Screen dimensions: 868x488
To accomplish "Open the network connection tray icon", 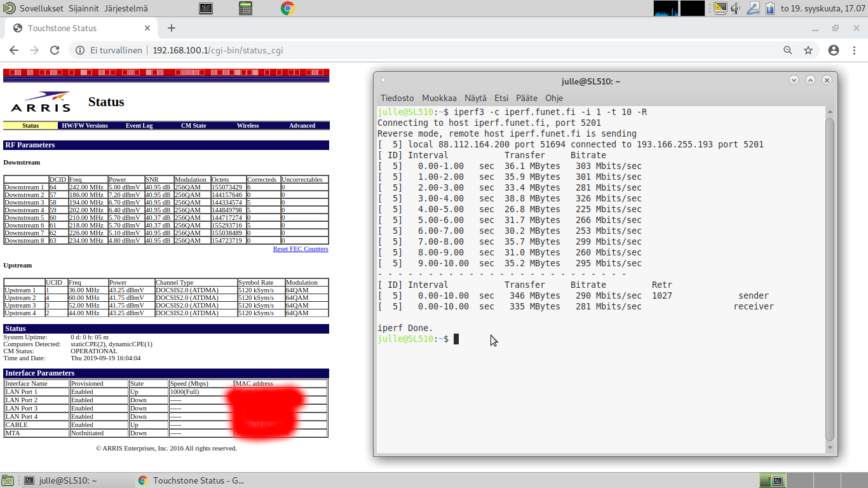I will pos(753,8).
